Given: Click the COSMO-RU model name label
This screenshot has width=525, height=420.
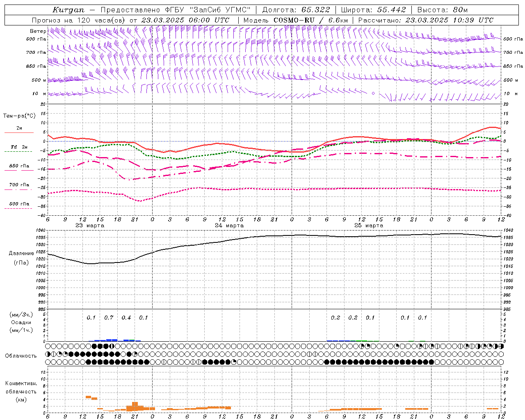Looking at the screenshot, I should 291,20.
